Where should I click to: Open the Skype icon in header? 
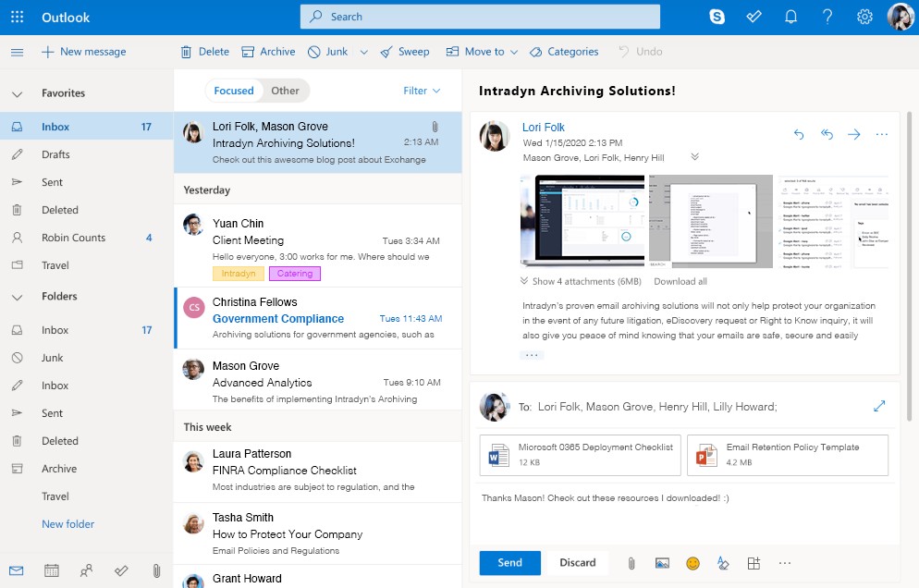[x=717, y=17]
